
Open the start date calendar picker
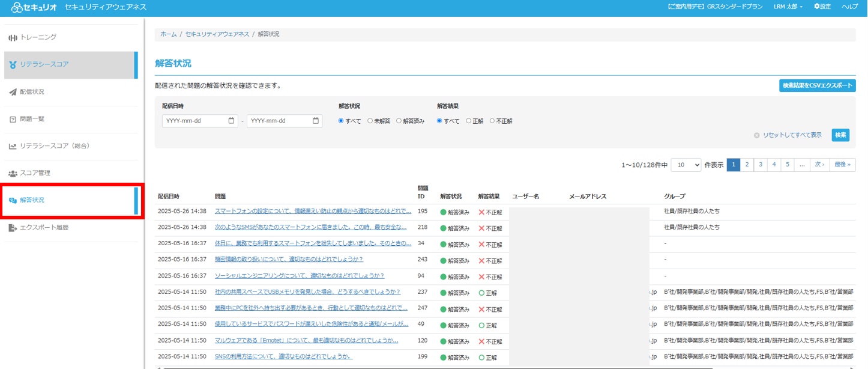coord(232,121)
